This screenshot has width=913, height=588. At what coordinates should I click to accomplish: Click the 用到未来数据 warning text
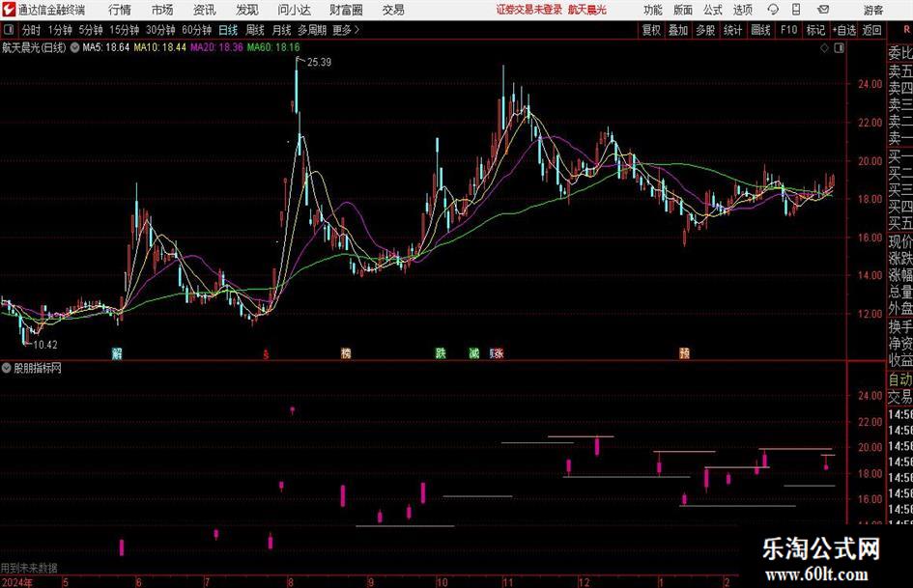coord(29,568)
